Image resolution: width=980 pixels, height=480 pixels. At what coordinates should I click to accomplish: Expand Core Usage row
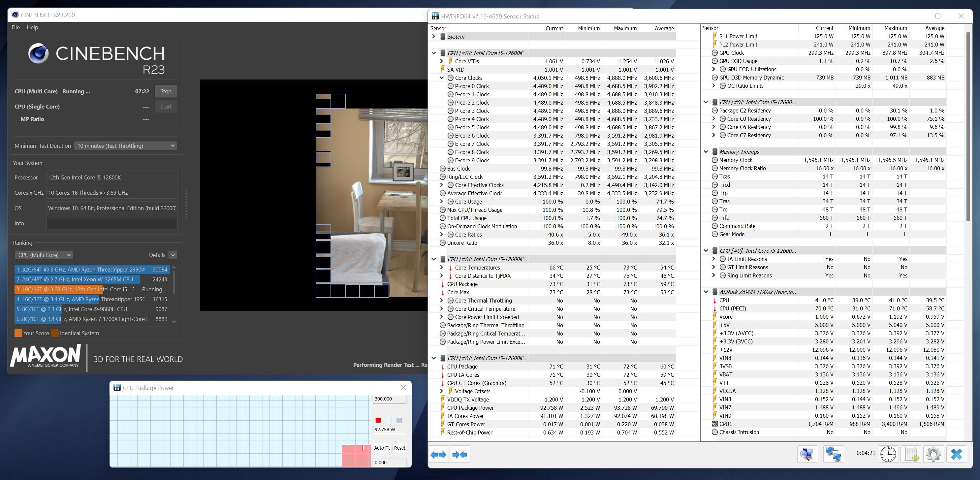pyautogui.click(x=441, y=202)
